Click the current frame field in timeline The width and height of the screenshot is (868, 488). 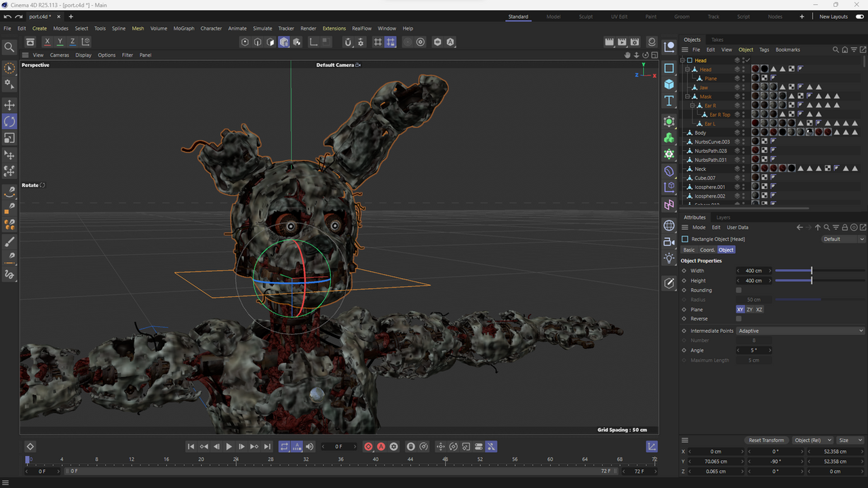coord(338,447)
